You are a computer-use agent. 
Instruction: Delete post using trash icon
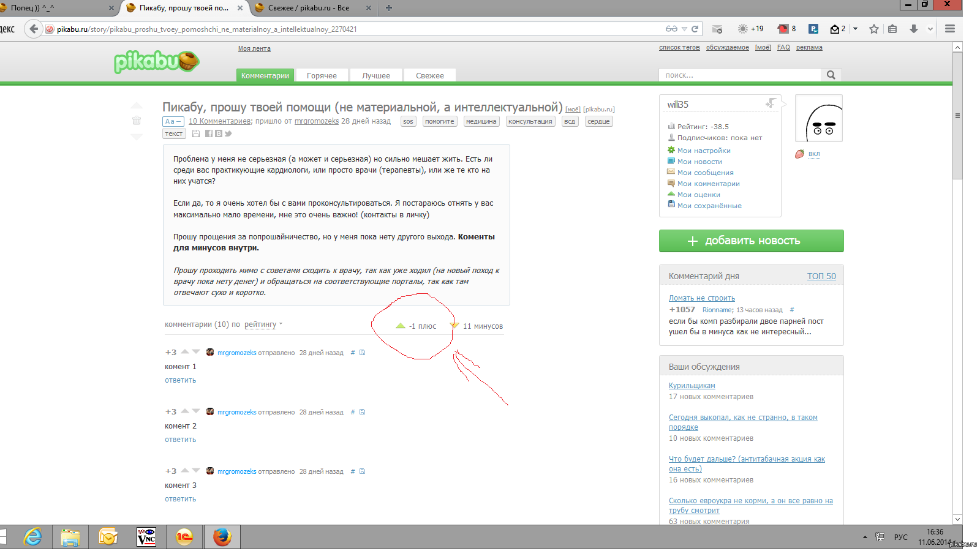[137, 121]
